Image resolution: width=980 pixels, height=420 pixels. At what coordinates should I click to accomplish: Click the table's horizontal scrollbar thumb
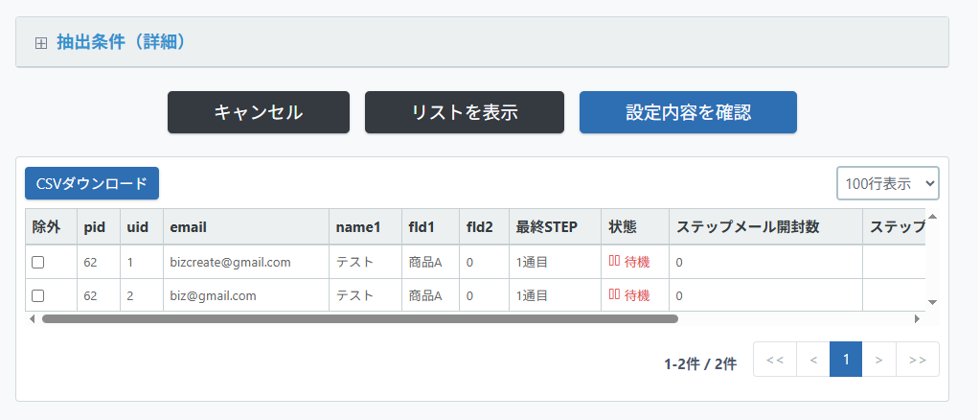point(360,318)
